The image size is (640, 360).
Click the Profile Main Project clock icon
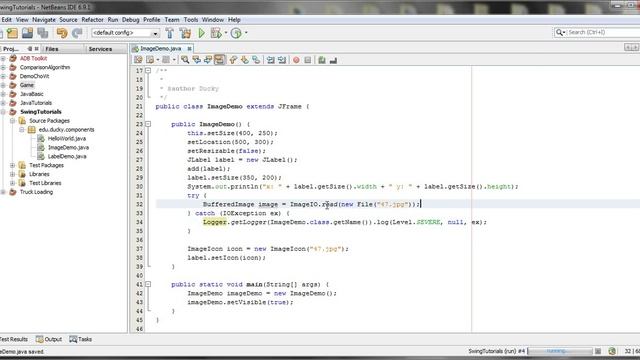click(236, 33)
